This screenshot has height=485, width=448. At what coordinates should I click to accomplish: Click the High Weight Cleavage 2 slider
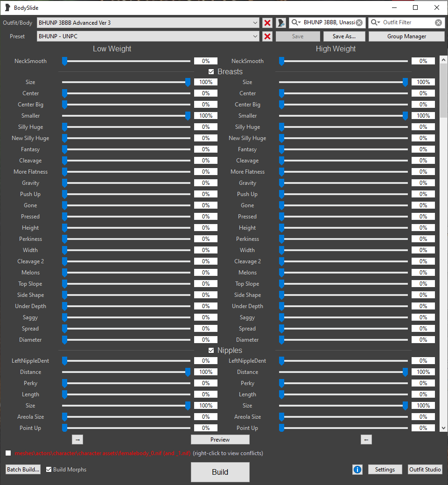[x=343, y=262]
